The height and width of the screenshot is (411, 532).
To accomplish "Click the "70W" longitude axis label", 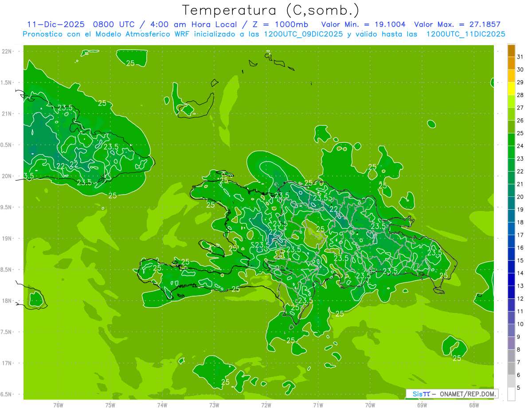I will click(370, 405).
